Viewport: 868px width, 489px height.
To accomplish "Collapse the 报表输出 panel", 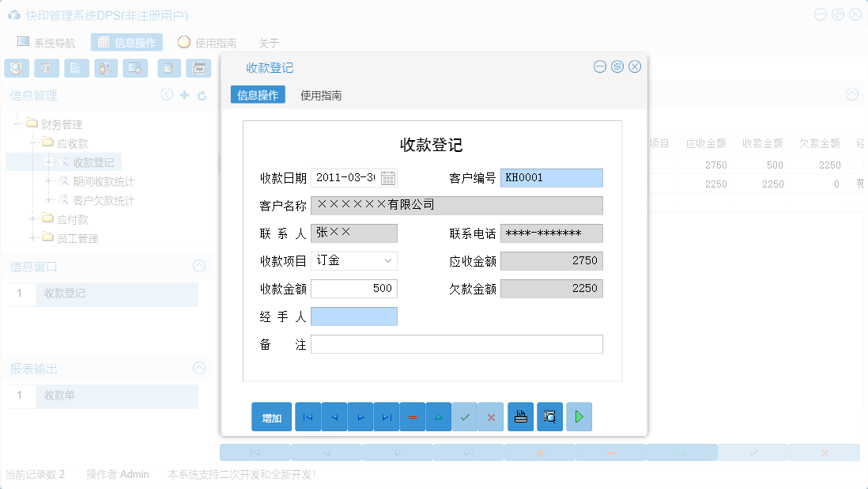I will tap(198, 368).
